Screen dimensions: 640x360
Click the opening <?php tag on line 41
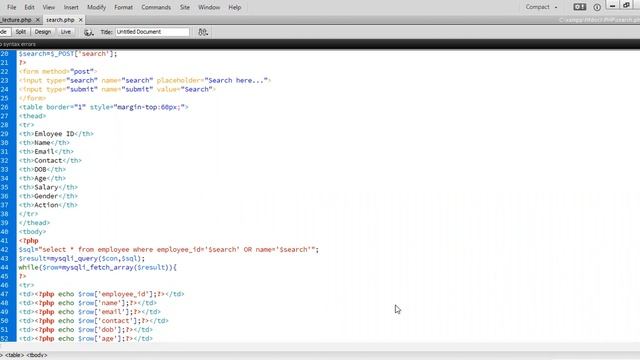coord(29,241)
